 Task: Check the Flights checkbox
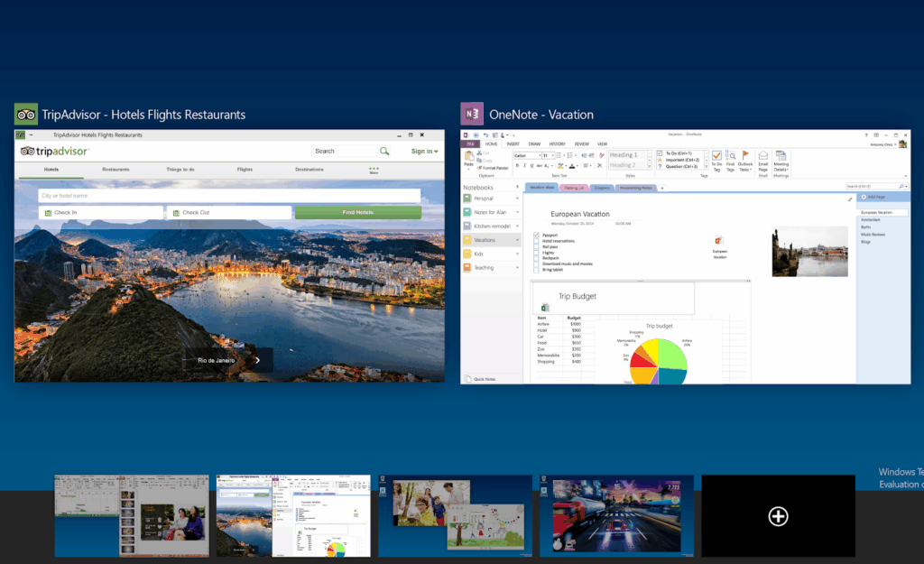(536, 253)
